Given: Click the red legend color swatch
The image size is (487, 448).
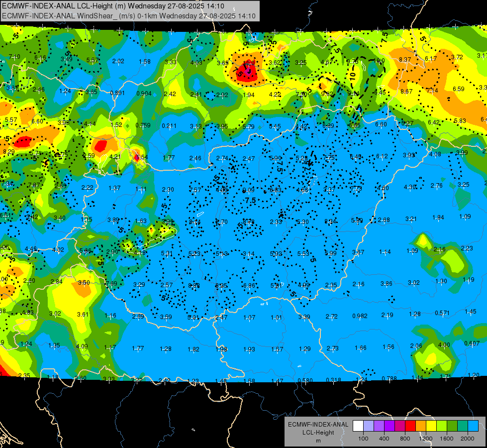Looking at the screenshot, I should 410,426.
